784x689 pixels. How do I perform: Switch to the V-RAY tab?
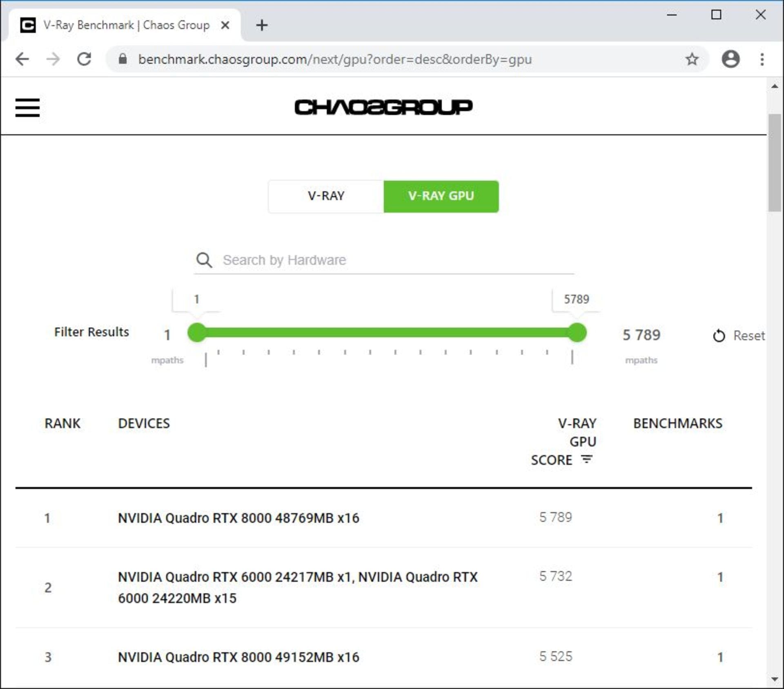click(x=326, y=196)
